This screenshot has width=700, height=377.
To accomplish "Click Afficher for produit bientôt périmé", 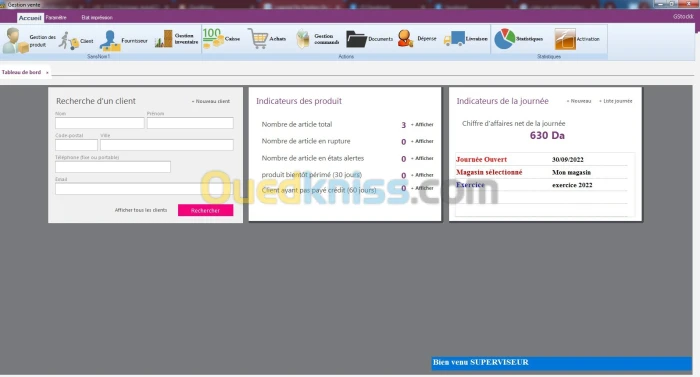I will click(x=422, y=175).
